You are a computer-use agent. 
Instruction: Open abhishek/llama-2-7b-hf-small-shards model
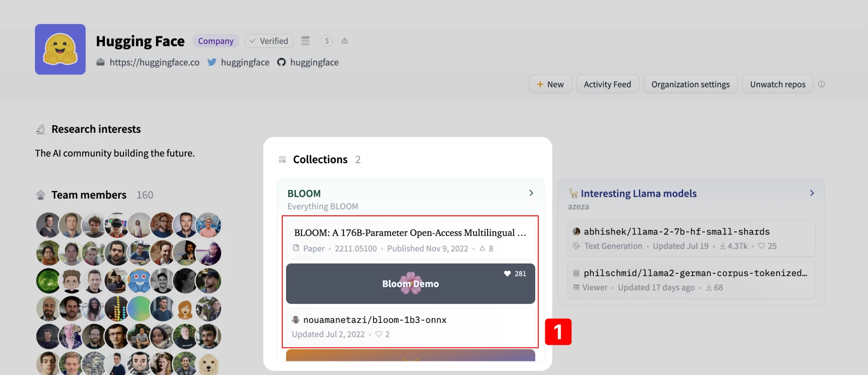pyautogui.click(x=676, y=232)
